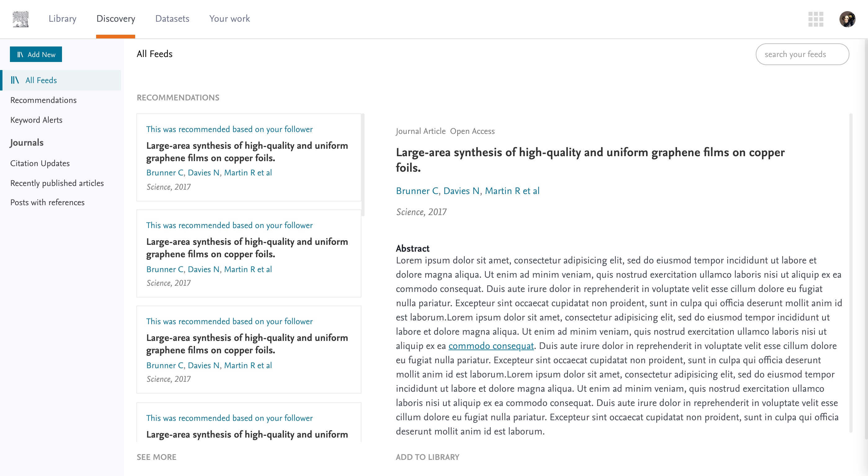Click the first card's recommendation reason link
This screenshot has height=476, width=868.
click(229, 129)
